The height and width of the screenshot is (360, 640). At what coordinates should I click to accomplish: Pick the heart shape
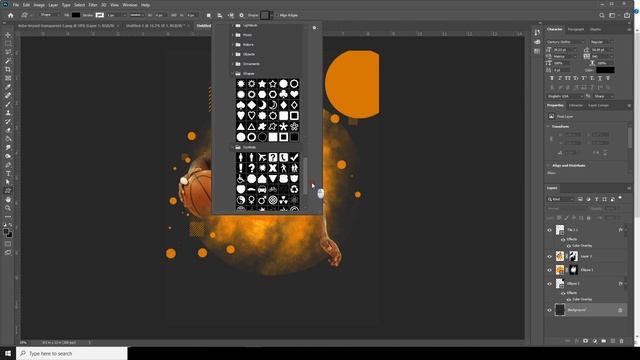pos(294,94)
